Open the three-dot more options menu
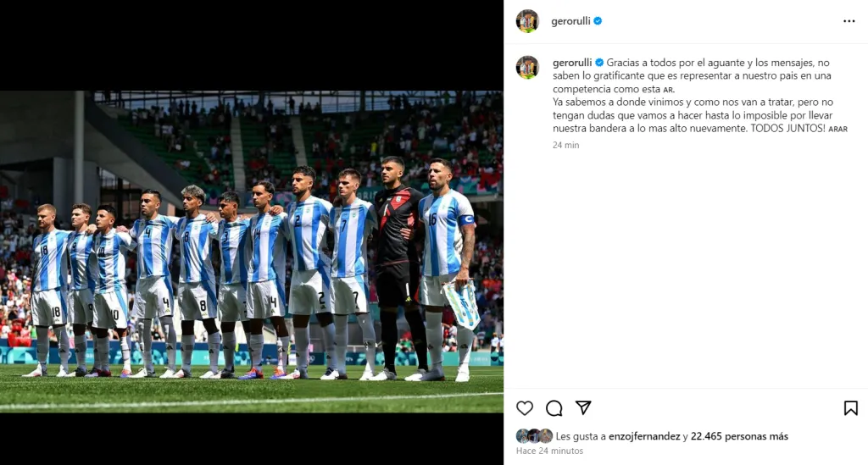Viewport: 868px width, 465px height. pos(849,21)
